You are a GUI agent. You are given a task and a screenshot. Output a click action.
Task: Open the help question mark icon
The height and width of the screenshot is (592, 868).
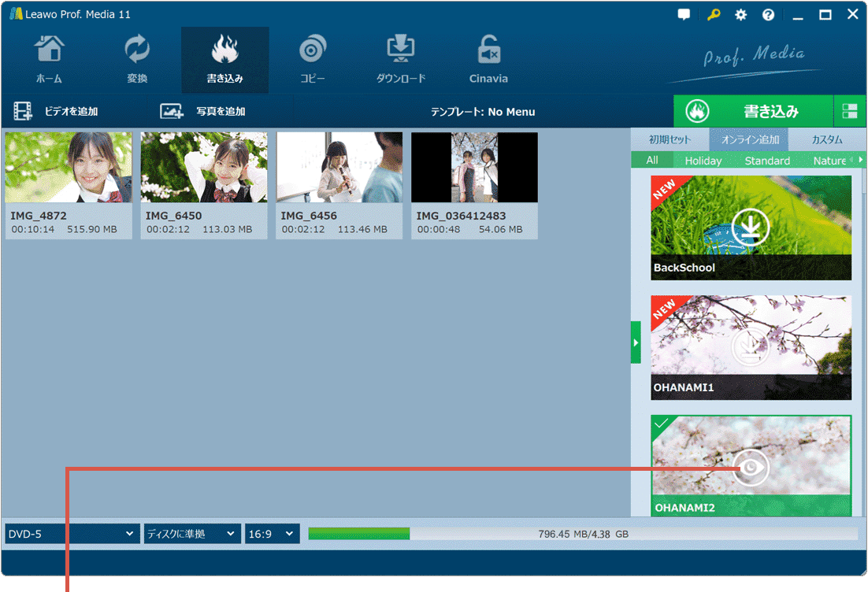click(x=768, y=15)
